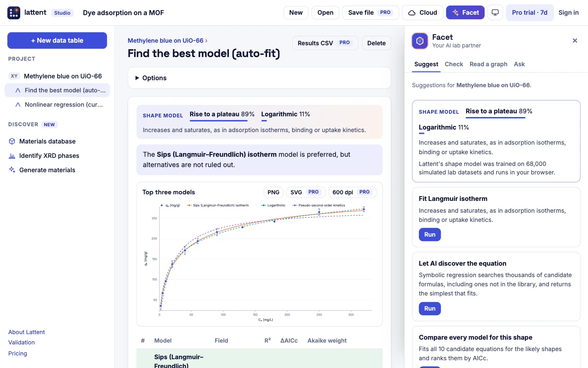This screenshot has height=368, width=588.
Task: Click the XY icon beside Methylene blue table
Action: tap(14, 76)
